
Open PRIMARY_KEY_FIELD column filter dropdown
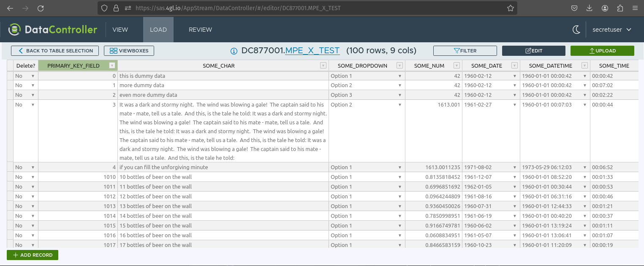112,66
